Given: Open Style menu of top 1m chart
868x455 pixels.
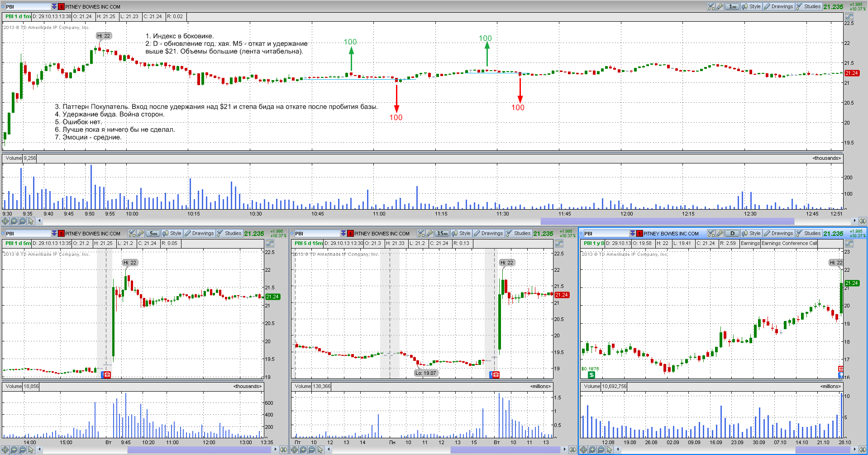Looking at the screenshot, I should [x=751, y=6].
